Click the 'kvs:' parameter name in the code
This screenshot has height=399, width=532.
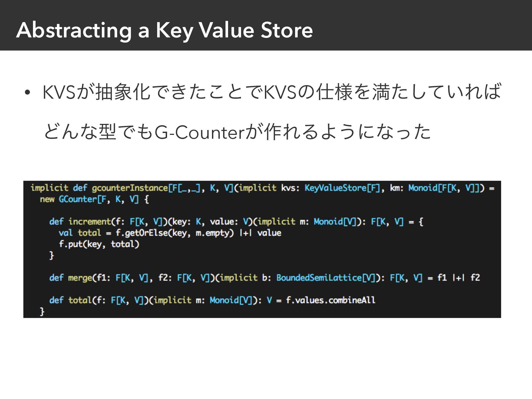coord(290,188)
